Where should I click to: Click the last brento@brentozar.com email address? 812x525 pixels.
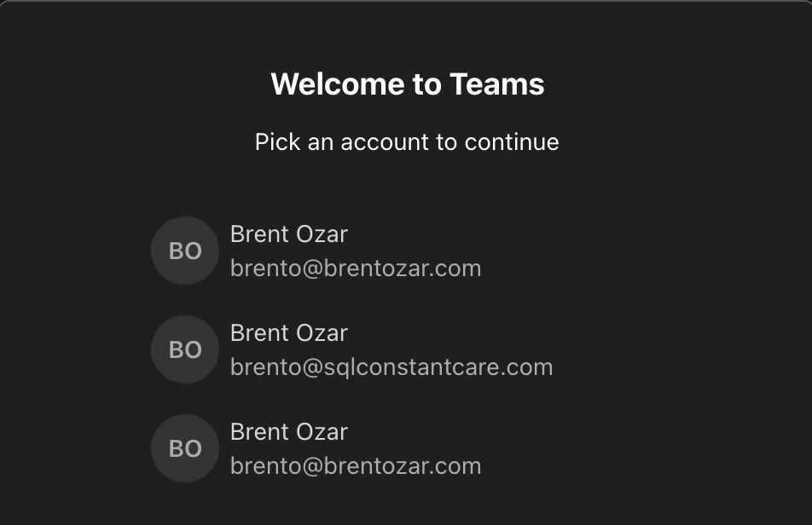click(x=356, y=466)
